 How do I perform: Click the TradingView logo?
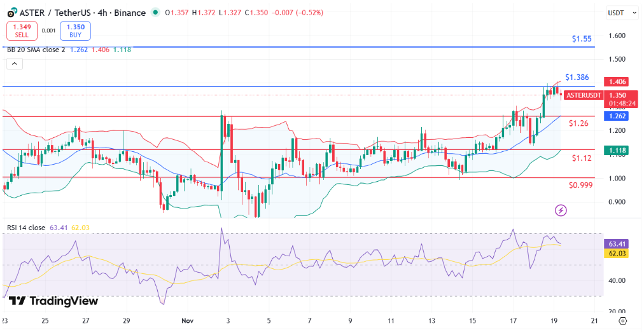pyautogui.click(x=54, y=301)
